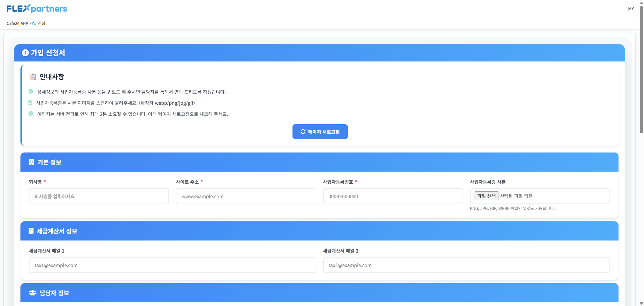Open the MY menu in header

tap(631, 9)
